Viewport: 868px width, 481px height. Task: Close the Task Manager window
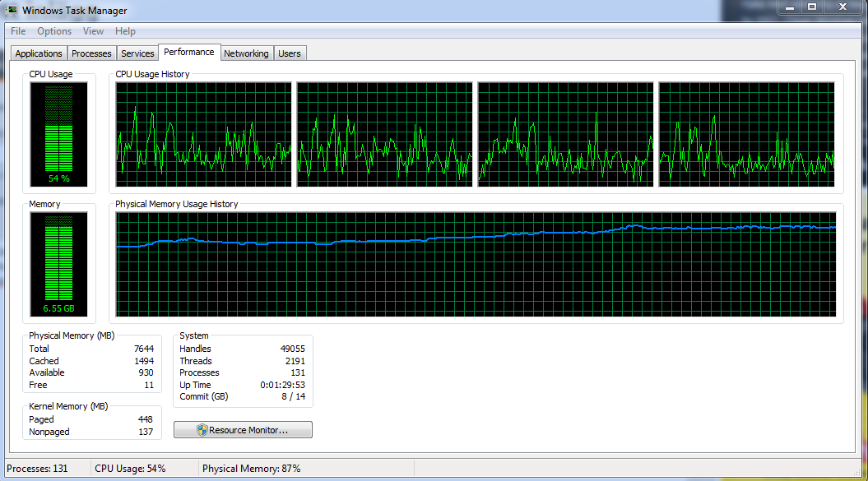click(843, 7)
